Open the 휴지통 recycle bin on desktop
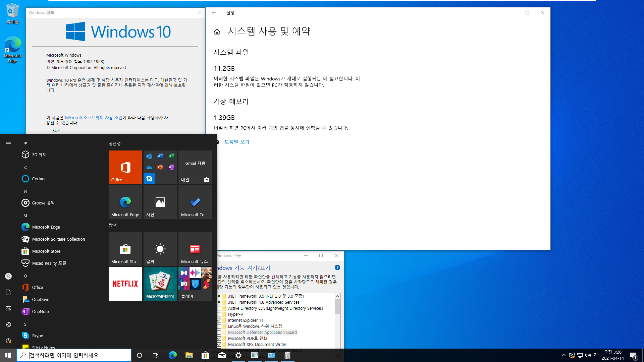Image resolution: width=644 pixels, height=362 pixels. click(13, 14)
